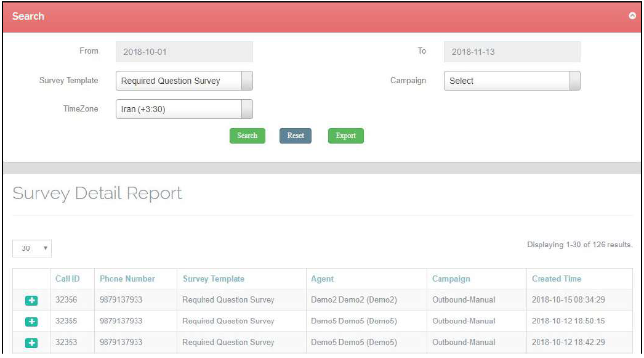This screenshot has height=358, width=644.
Task: Expand the row for Call ID 32355
Action: pos(31,322)
